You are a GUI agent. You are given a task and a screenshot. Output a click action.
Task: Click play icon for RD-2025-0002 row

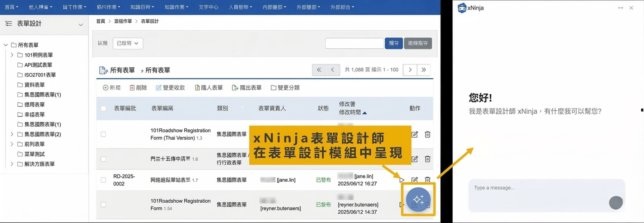pyautogui.click(x=402, y=180)
